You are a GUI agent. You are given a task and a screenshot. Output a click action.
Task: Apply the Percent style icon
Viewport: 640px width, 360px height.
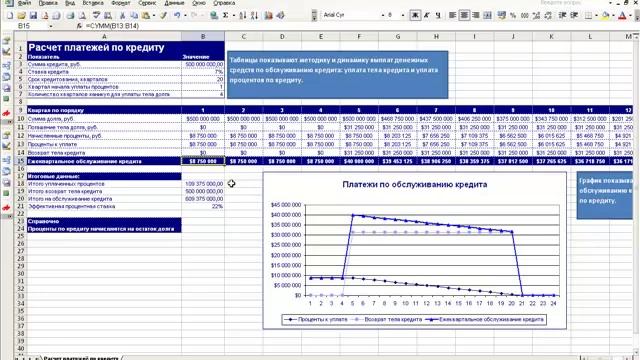tap(513, 16)
